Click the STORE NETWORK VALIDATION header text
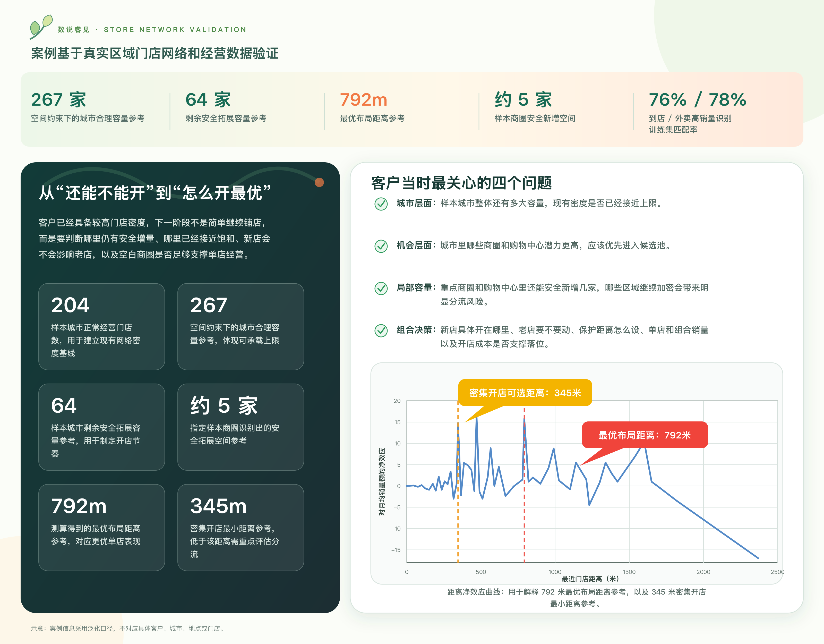The image size is (824, 644). click(x=175, y=30)
